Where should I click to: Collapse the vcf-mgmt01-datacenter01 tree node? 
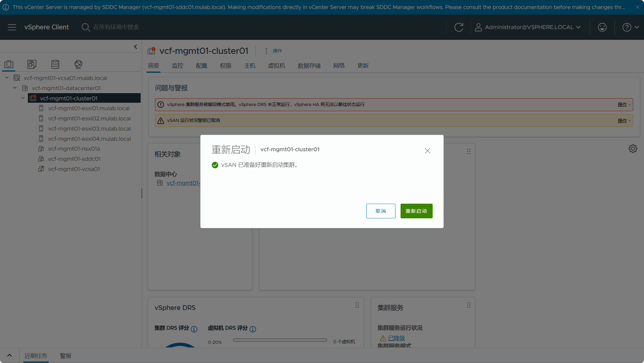pyautogui.click(x=15, y=88)
